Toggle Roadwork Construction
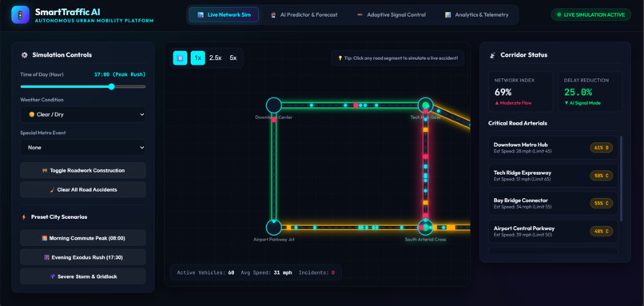The width and height of the screenshot is (644, 306). [83, 170]
